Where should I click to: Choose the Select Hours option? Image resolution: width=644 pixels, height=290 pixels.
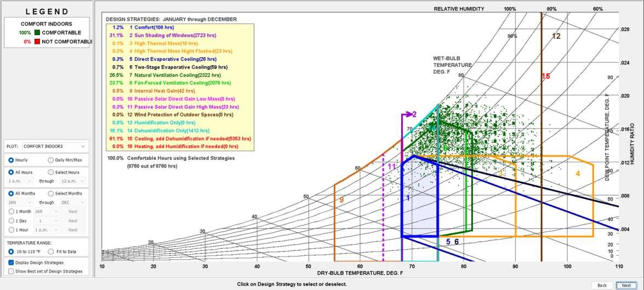point(64,172)
